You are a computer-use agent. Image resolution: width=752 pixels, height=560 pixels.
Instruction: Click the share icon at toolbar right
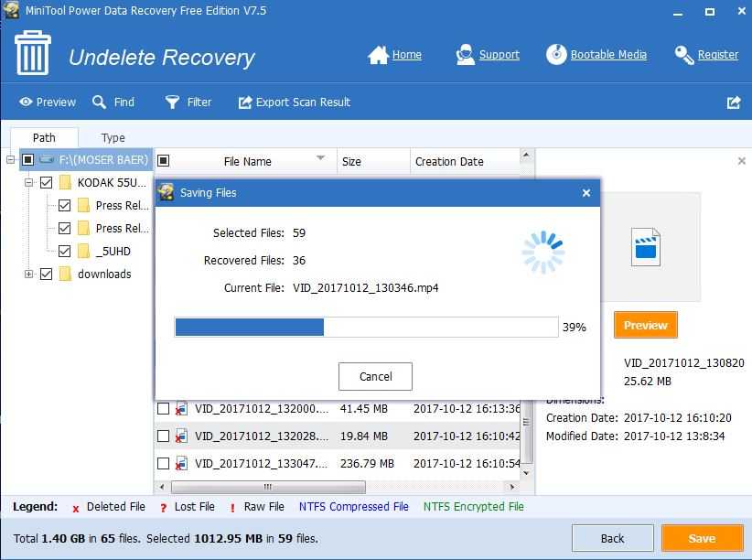click(734, 102)
